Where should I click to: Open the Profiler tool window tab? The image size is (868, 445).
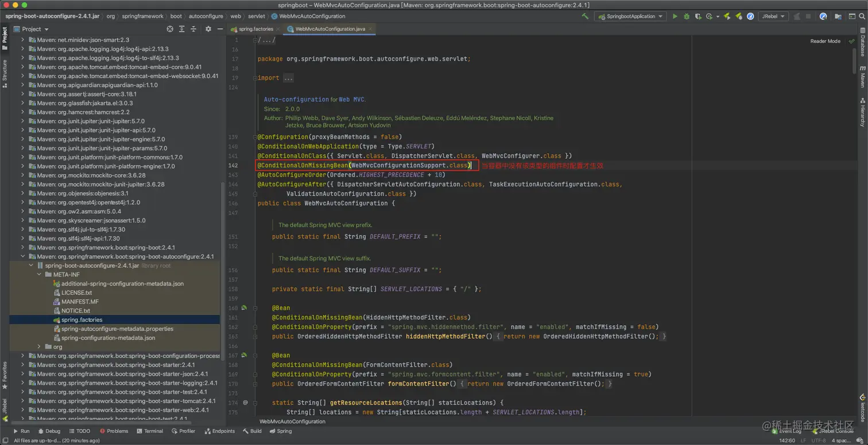(183, 431)
